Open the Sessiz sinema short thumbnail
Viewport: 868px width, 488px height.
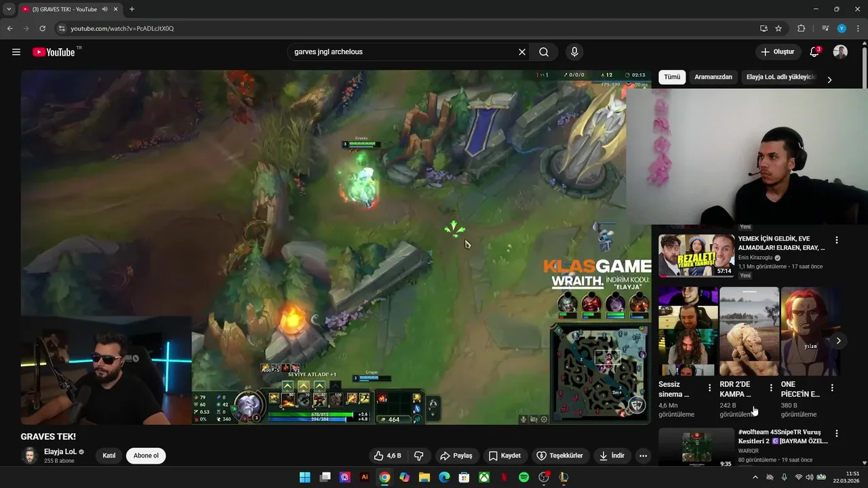(688, 331)
